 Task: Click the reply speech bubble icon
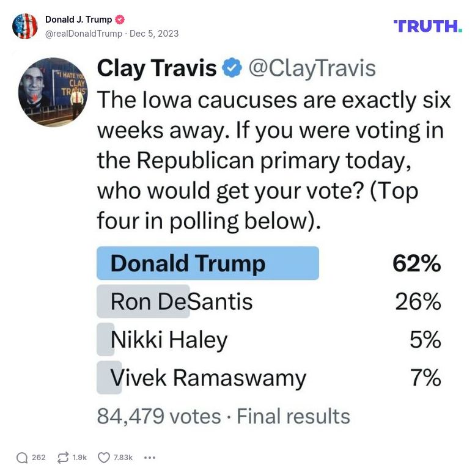(22, 457)
